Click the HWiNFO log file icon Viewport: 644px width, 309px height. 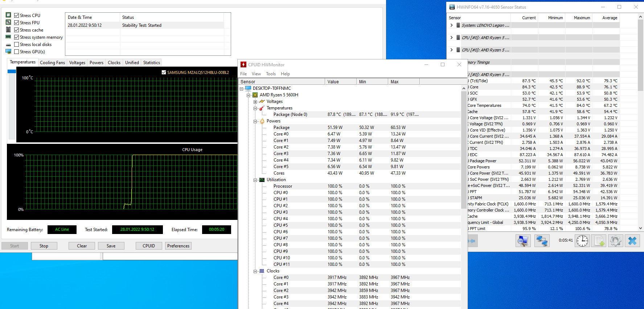pyautogui.click(x=599, y=241)
